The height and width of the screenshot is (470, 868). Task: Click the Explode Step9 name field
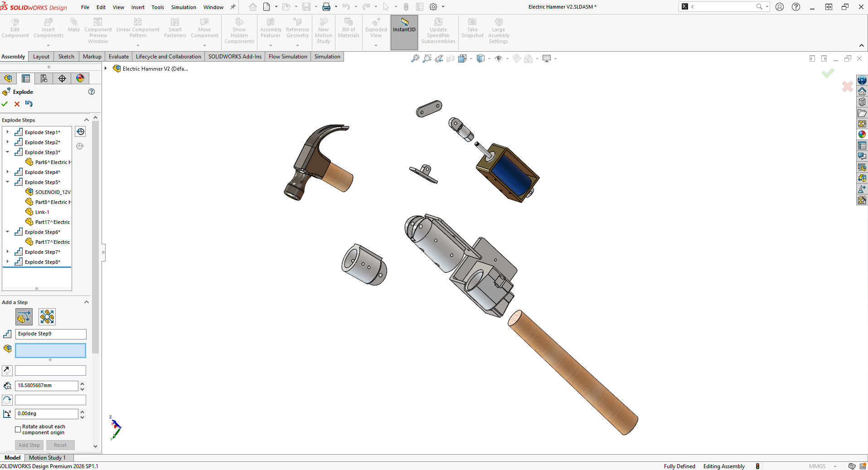point(51,334)
